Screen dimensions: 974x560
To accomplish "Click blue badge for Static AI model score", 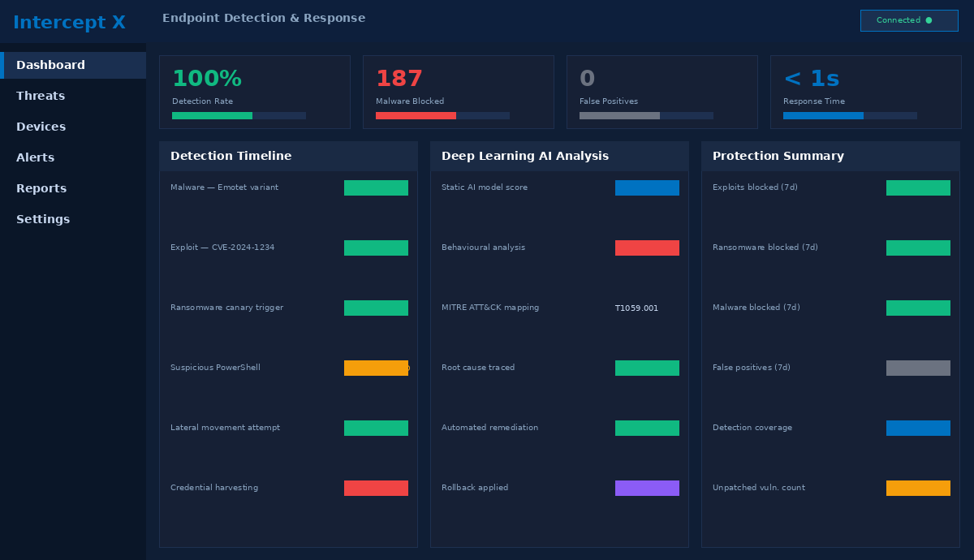I will coord(647,187).
